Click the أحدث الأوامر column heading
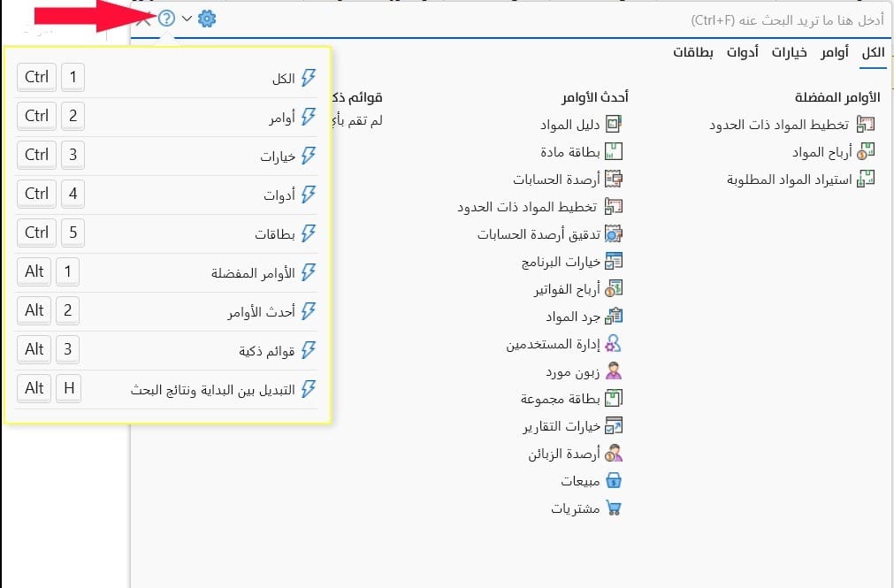Screen dimensions: 894x588 594,97
